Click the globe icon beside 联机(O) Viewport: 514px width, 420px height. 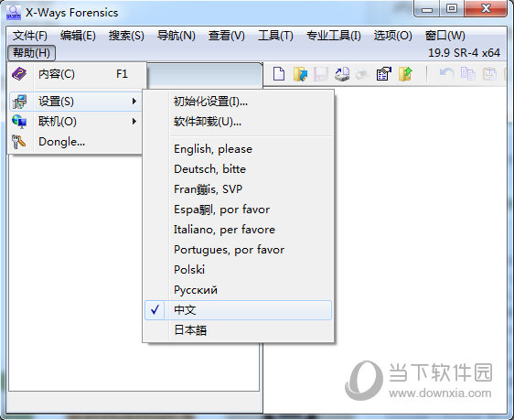pyautogui.click(x=19, y=122)
